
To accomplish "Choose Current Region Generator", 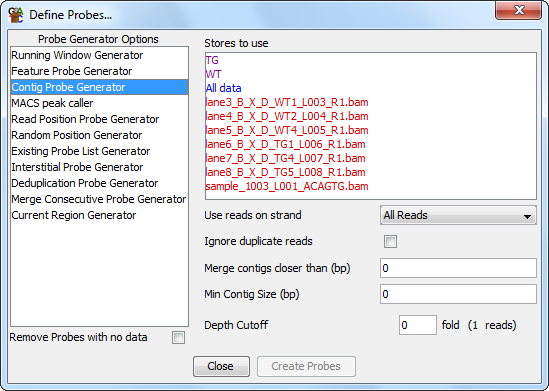I will [x=99, y=215].
